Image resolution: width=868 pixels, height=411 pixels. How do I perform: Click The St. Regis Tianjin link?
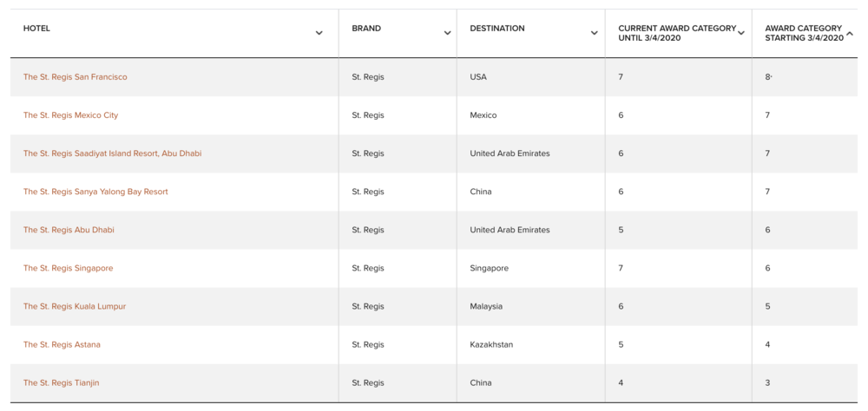(61, 382)
